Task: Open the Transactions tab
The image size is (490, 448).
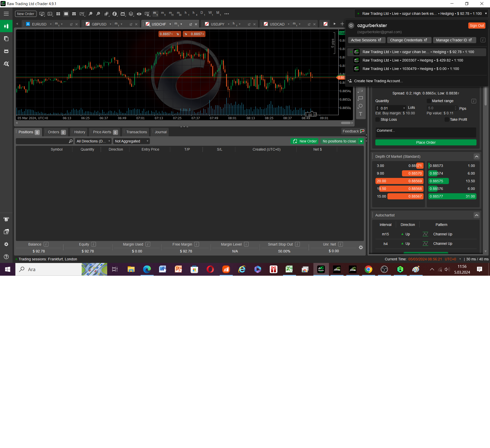Action: tap(136, 132)
